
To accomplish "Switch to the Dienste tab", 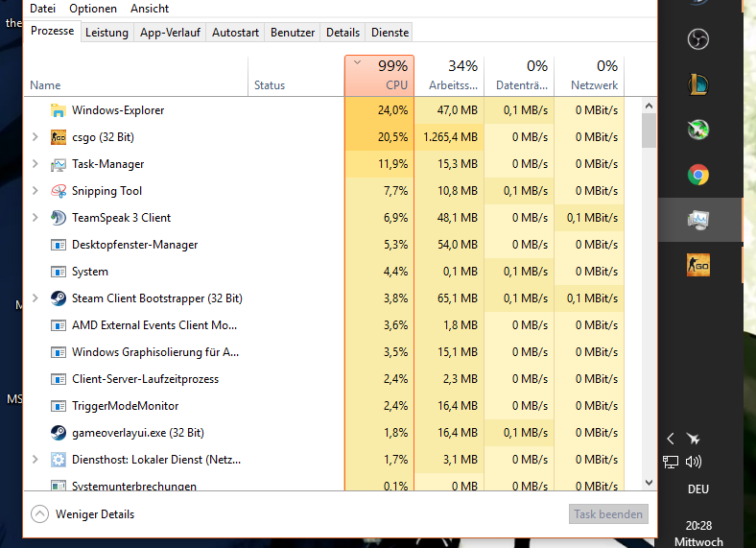I will (390, 33).
